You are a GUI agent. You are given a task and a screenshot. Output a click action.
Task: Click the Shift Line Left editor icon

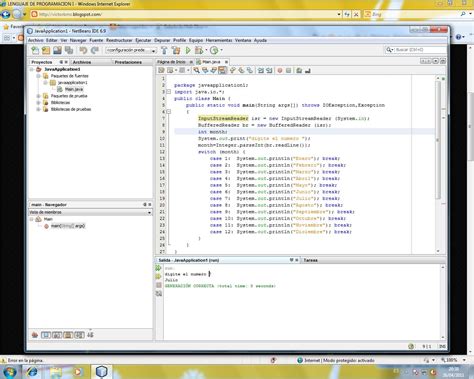261,70
